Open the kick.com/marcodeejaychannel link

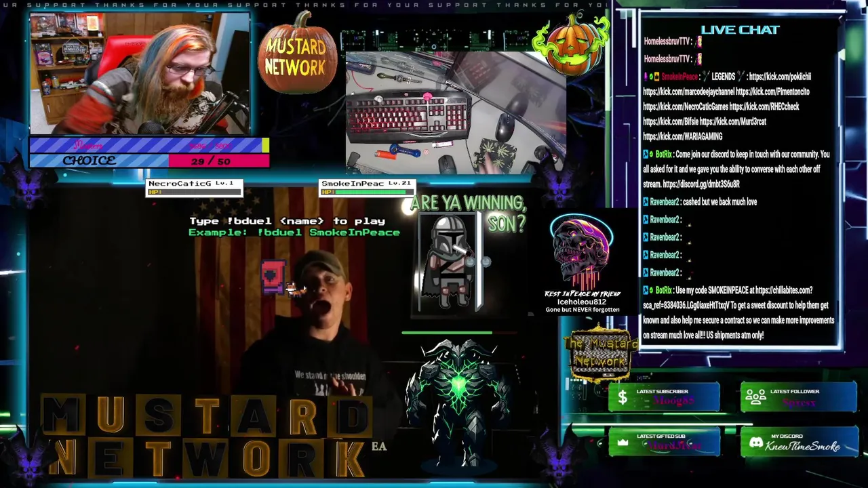pos(688,91)
